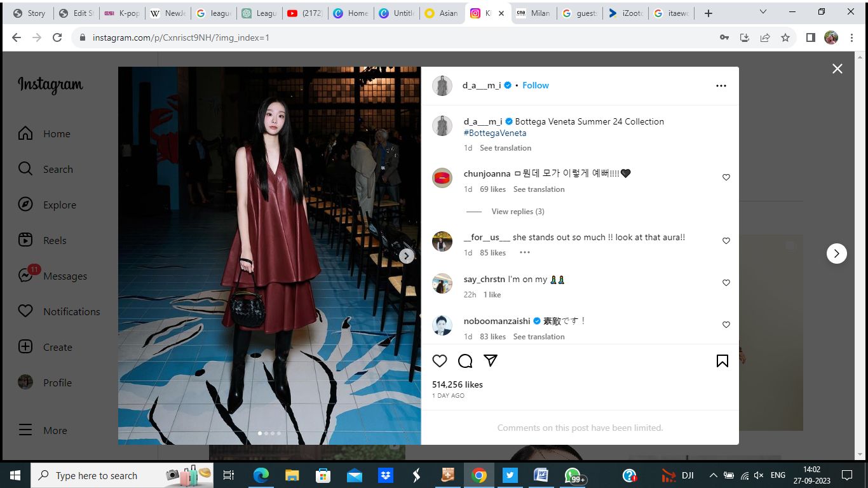Show hidden system tray icons
This screenshot has height=488, width=868.
tap(713, 475)
